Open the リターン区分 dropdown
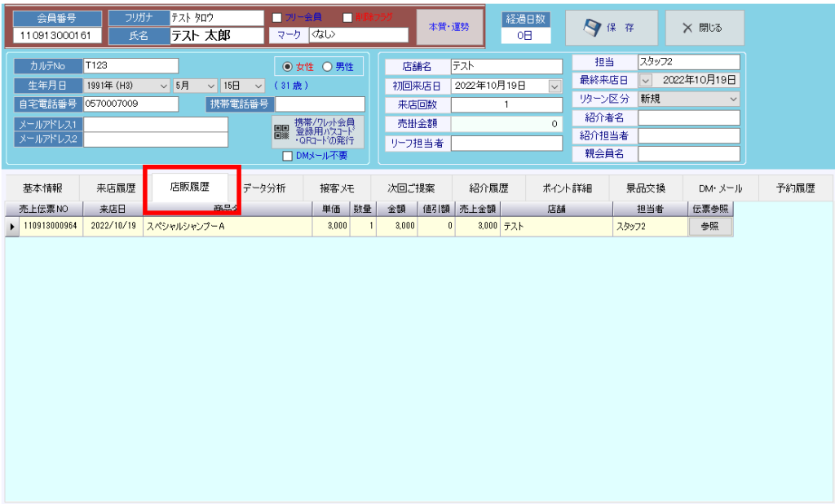 point(733,99)
